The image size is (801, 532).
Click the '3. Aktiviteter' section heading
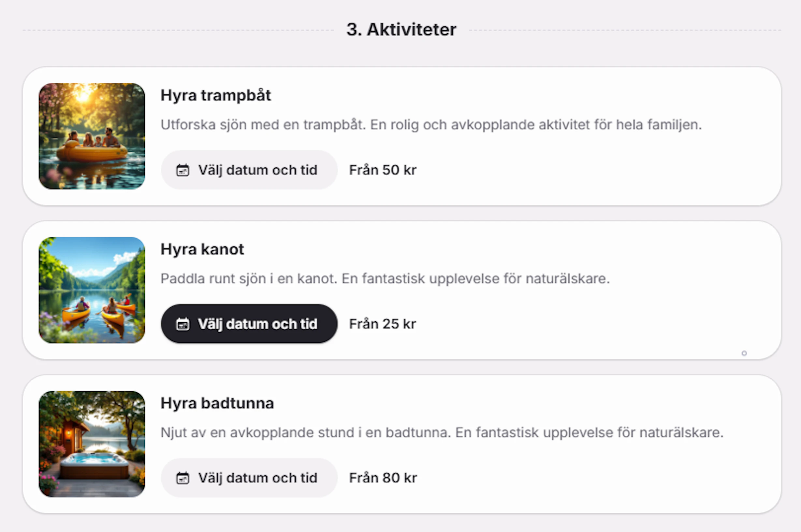(x=401, y=30)
